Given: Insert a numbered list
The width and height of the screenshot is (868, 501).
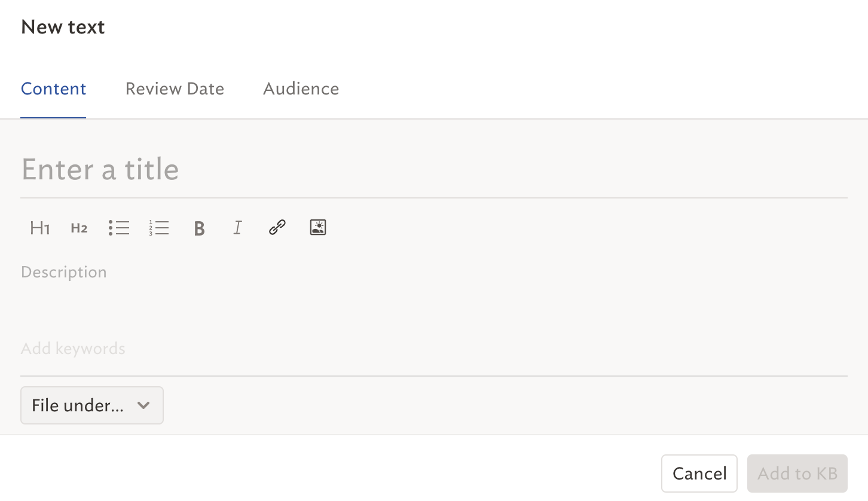Looking at the screenshot, I should tap(159, 228).
